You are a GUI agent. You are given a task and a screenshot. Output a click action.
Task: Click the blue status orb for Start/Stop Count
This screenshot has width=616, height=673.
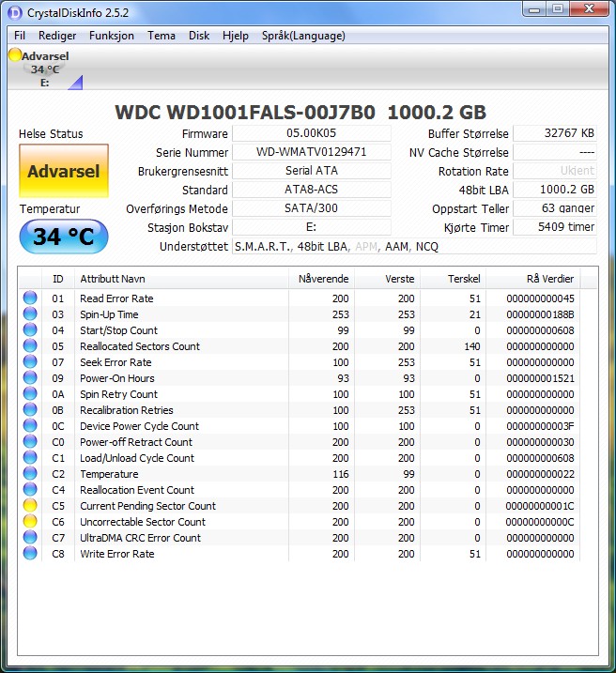click(x=30, y=330)
